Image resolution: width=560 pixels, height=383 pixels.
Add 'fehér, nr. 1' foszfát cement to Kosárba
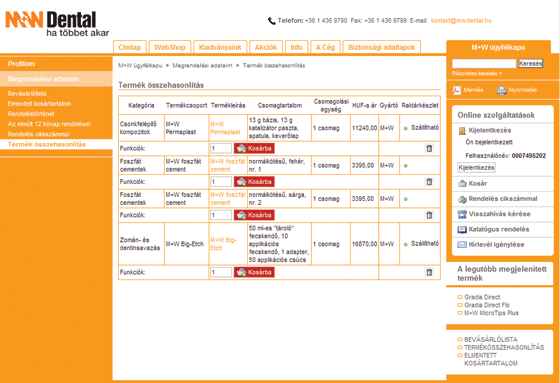(x=254, y=182)
